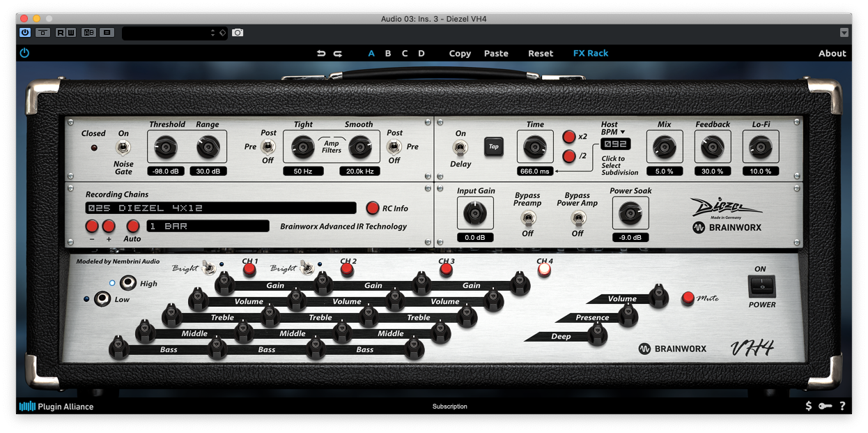Click the Reset button
The width and height of the screenshot is (868, 433).
(x=541, y=53)
